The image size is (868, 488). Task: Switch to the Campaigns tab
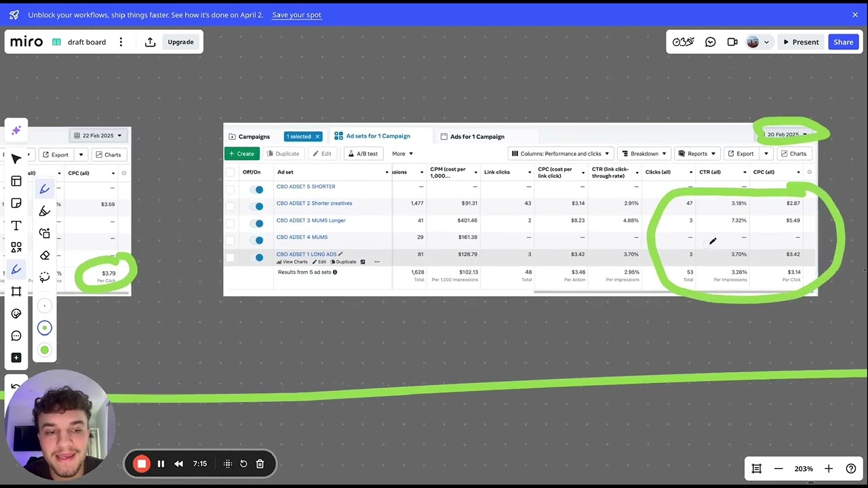(250, 136)
